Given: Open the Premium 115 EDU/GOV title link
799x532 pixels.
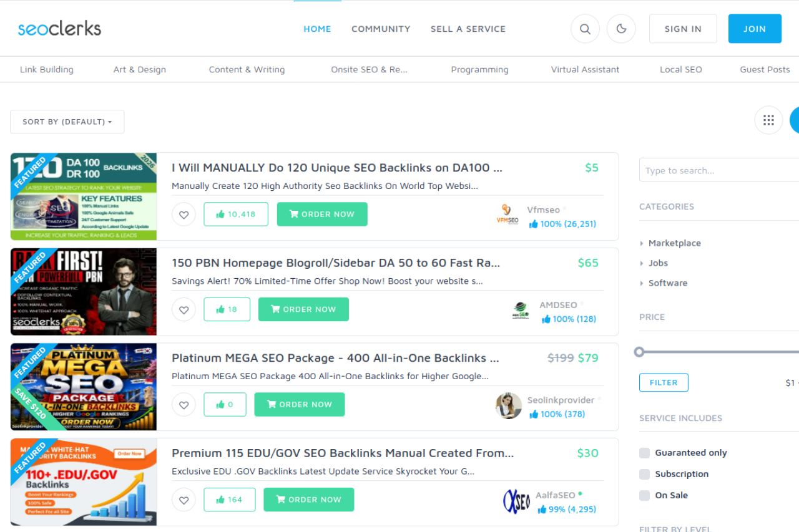Looking at the screenshot, I should click(343, 453).
